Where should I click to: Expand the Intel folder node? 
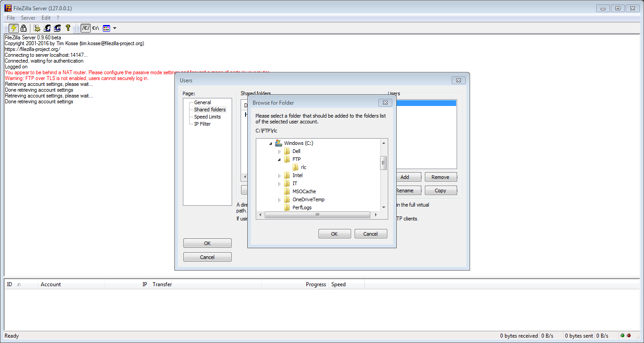tap(279, 176)
